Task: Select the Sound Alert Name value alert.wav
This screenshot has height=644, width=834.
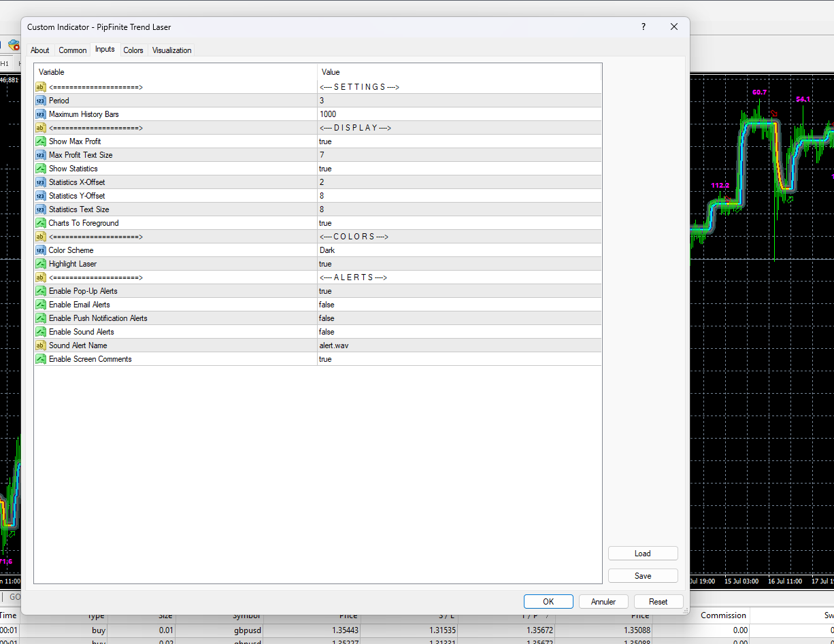Action: [459, 345]
